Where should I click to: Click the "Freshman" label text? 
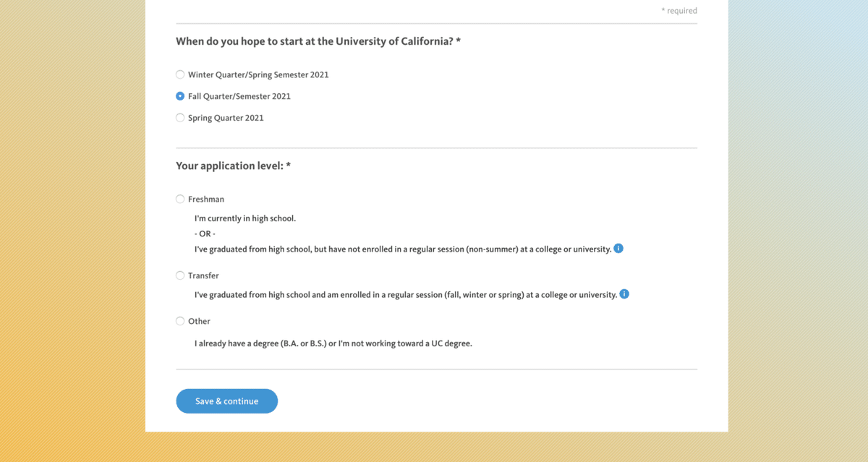(x=206, y=199)
